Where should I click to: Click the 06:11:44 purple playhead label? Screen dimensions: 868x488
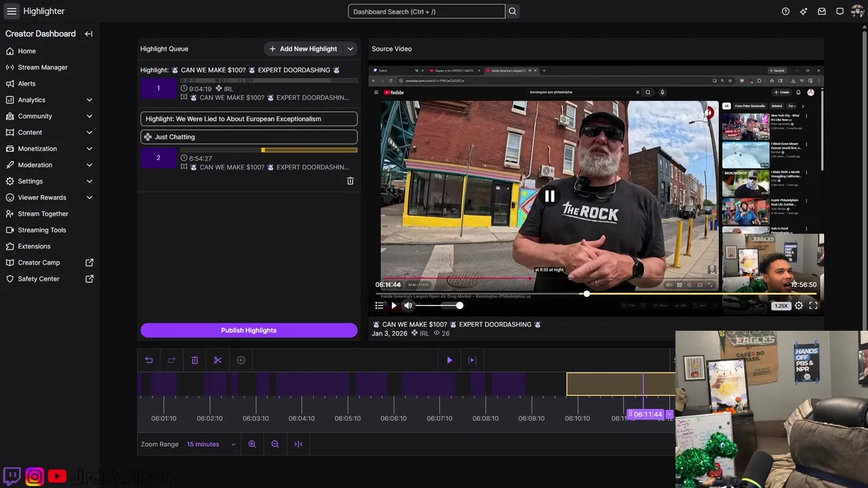tap(647, 414)
